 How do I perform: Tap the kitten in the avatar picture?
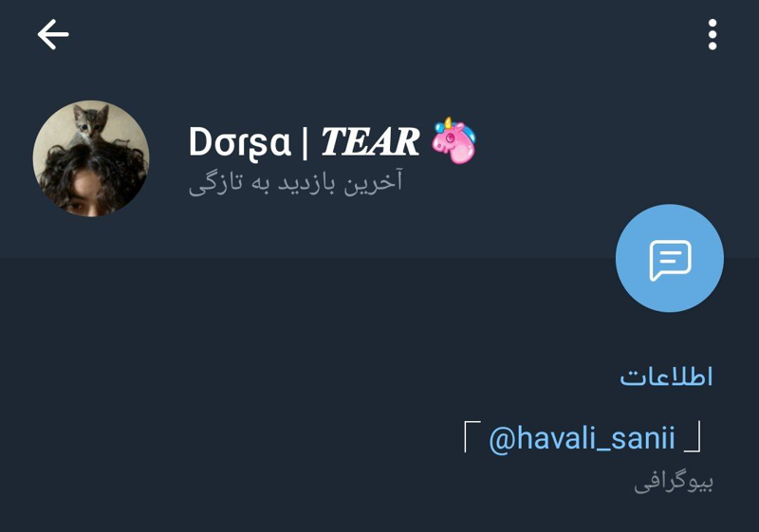pos(89,124)
